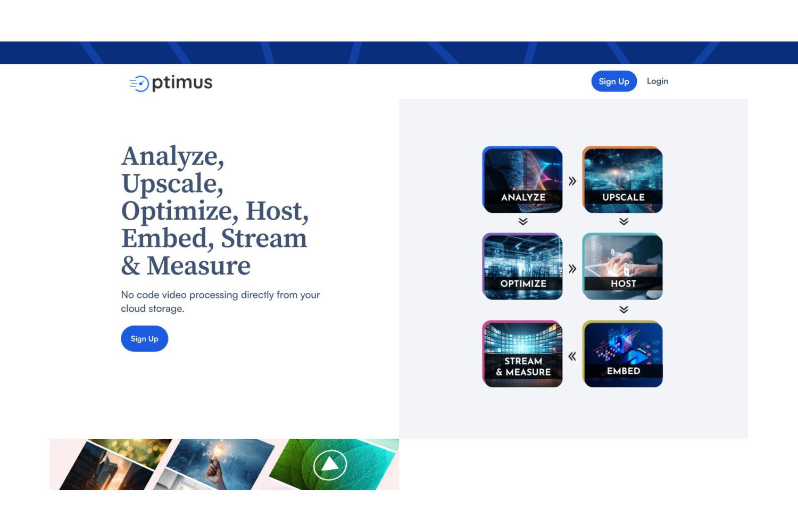Click the Sign Up button below the tagline

tap(145, 339)
